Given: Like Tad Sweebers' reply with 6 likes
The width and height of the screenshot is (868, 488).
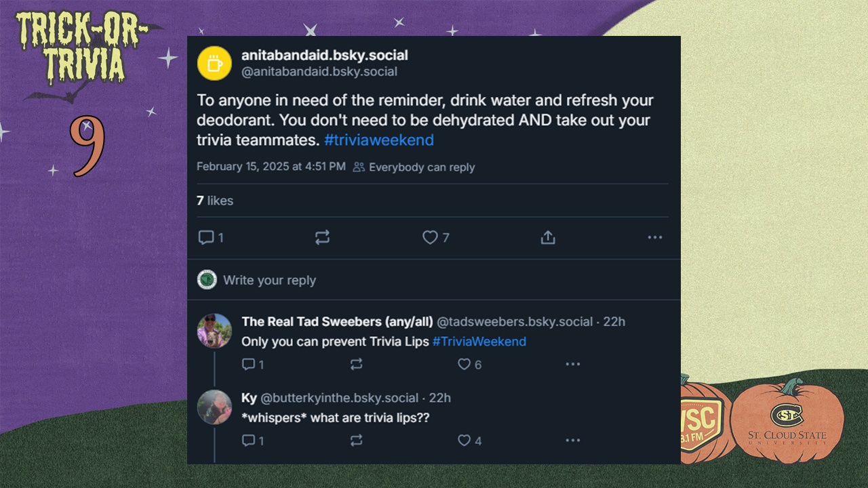Looking at the screenshot, I should [464, 365].
